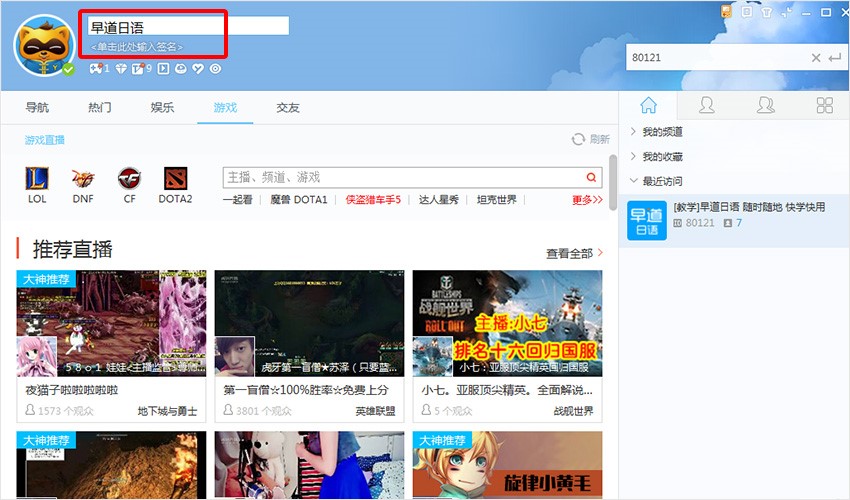Open the DOTA2 game category icon
This screenshot has width=850, height=500.
click(x=175, y=180)
